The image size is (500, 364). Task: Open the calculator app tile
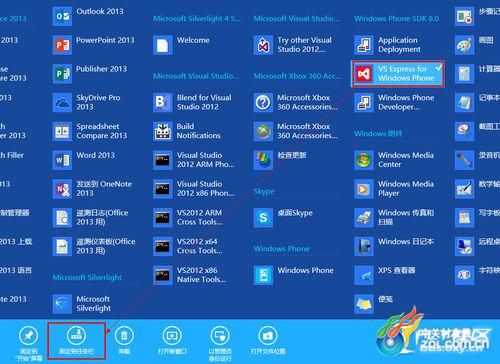(x=477, y=73)
